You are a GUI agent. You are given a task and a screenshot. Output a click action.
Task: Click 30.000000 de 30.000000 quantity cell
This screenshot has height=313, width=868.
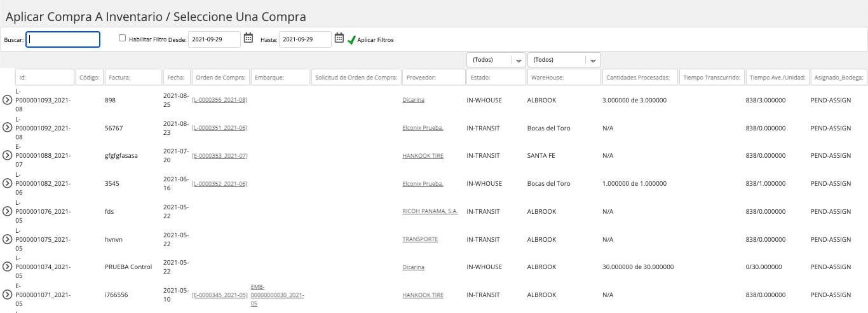click(x=638, y=267)
